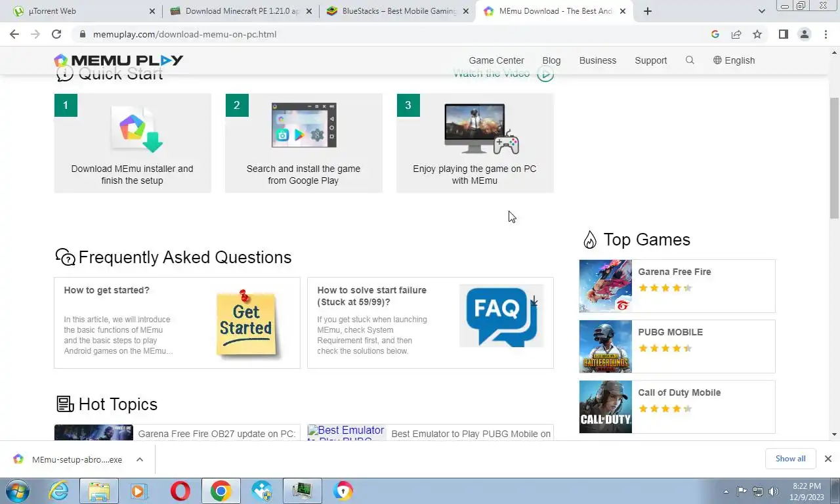Open Windows Start menu
Viewport: 840px width, 504px height.
(x=17, y=491)
